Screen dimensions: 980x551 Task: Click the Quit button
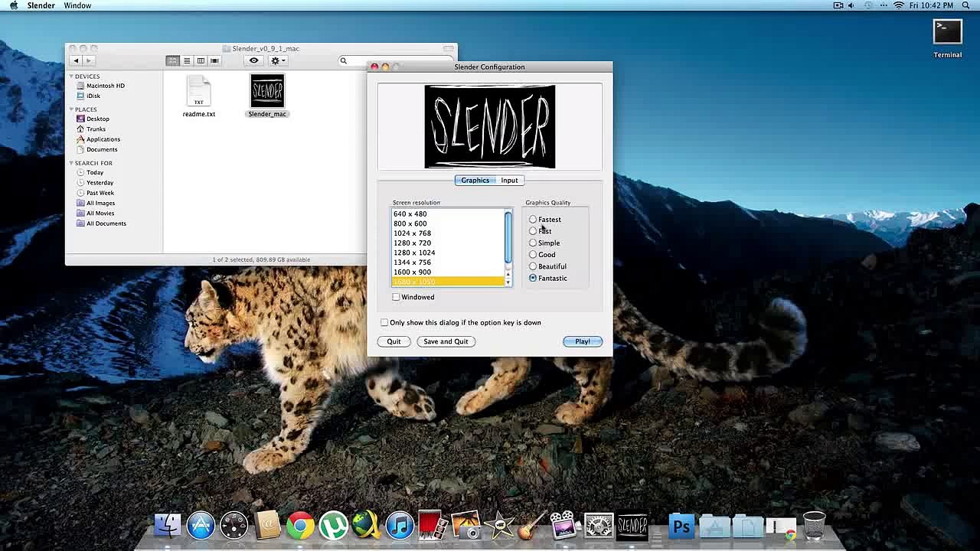(394, 341)
